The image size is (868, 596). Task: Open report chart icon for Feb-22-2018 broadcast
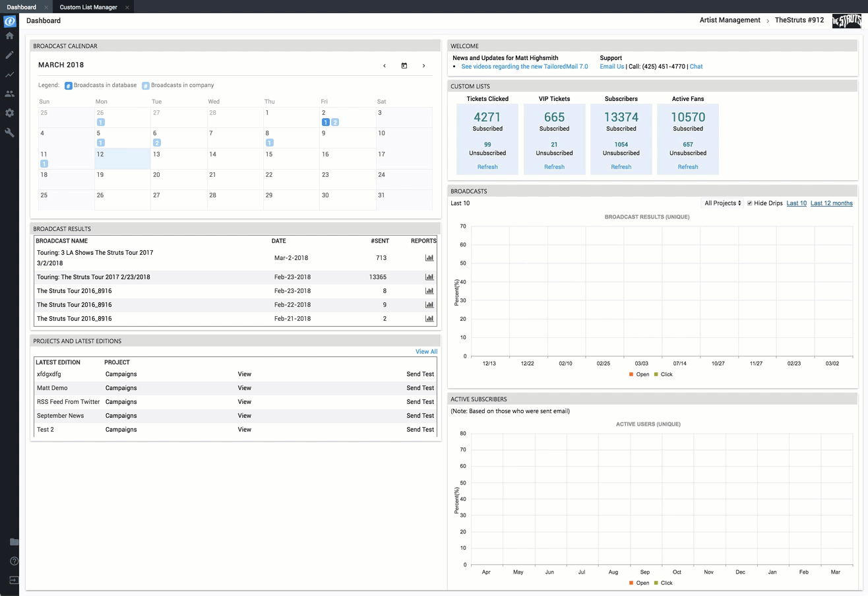click(x=429, y=305)
